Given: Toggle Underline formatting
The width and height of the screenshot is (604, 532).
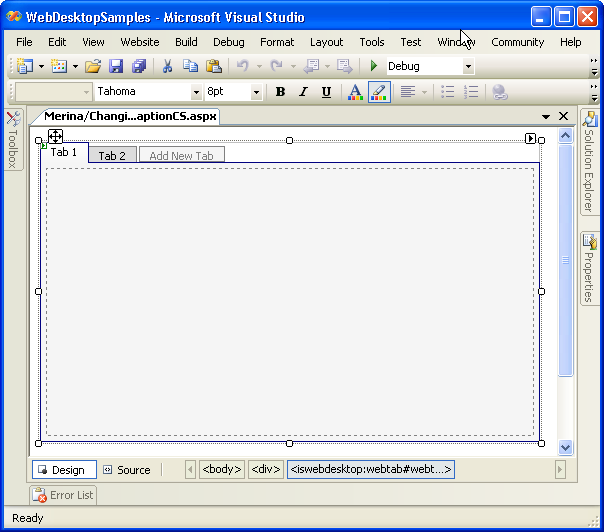Looking at the screenshot, I should tap(326, 92).
